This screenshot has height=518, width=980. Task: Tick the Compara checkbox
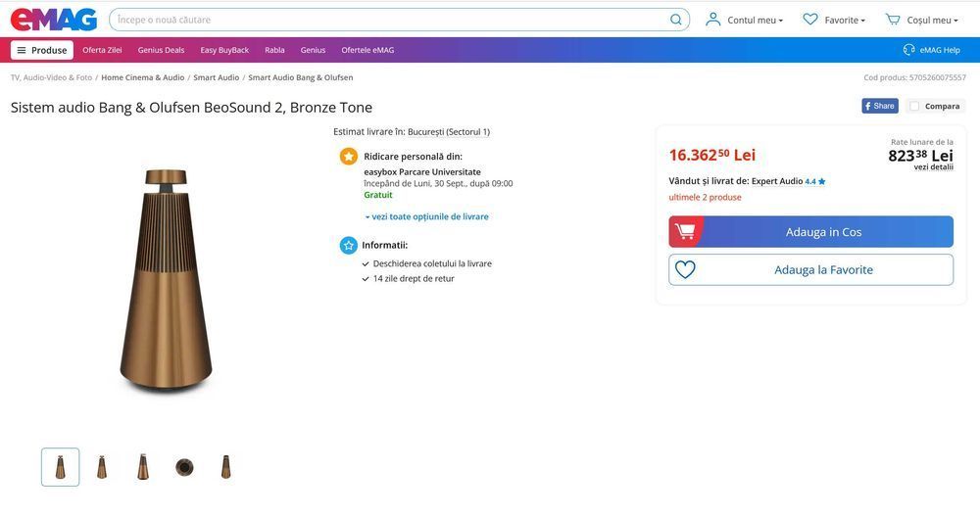pyautogui.click(x=914, y=106)
